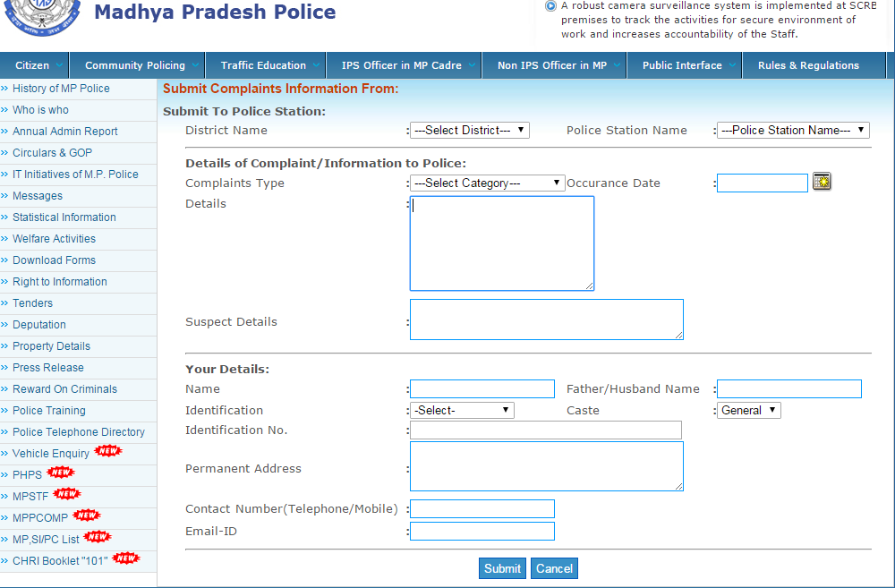Click the Father/Husband Name input field
Image resolution: width=895 pixels, height=588 pixels.
pyautogui.click(x=788, y=388)
